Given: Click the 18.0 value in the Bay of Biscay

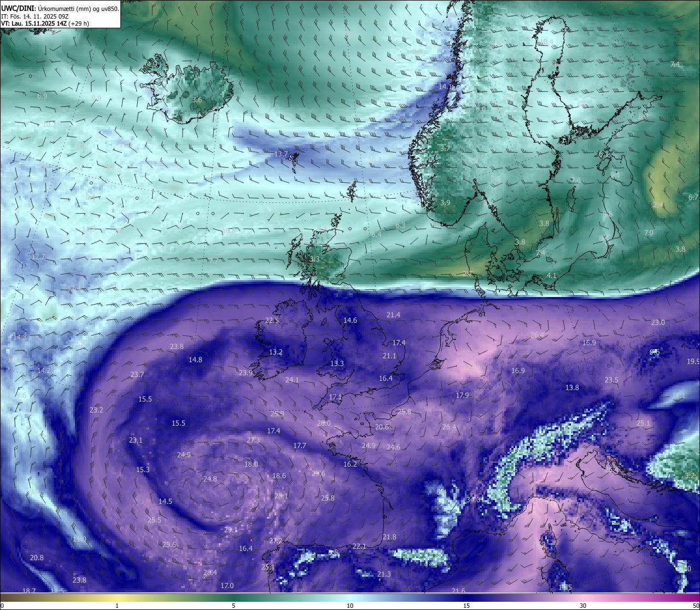Looking at the screenshot, I should tap(251, 464).
